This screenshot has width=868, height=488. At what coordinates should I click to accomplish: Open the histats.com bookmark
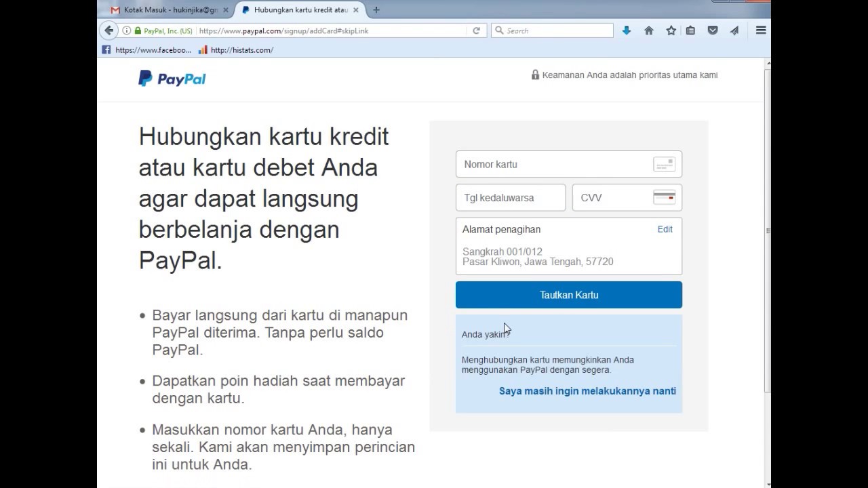[x=236, y=49]
